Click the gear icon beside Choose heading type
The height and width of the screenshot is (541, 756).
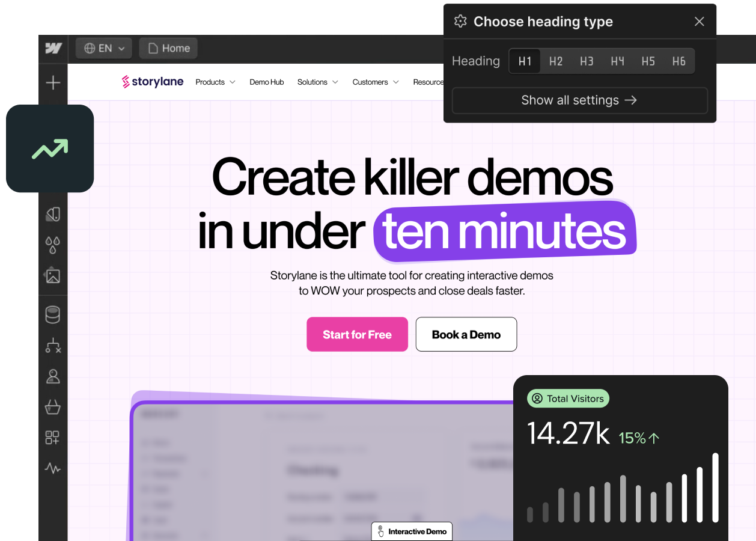click(x=460, y=21)
